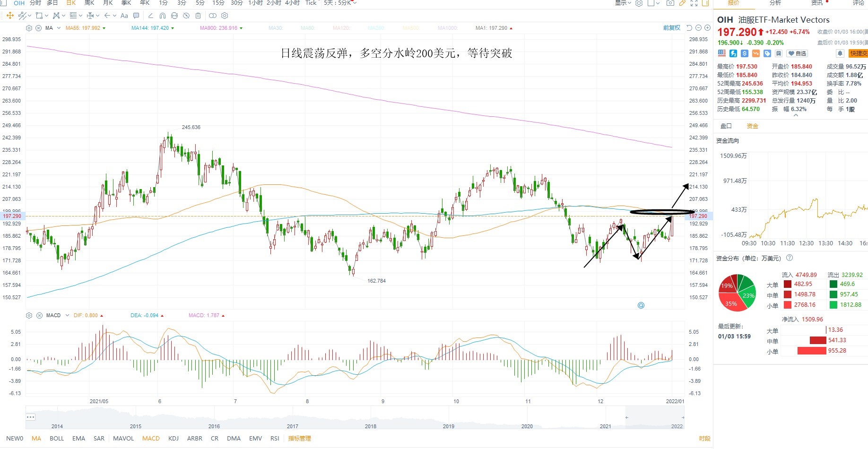Viewport: 868px width, 449px height.
Task: Add to watchlist with 自选 button
Action: (797, 53)
